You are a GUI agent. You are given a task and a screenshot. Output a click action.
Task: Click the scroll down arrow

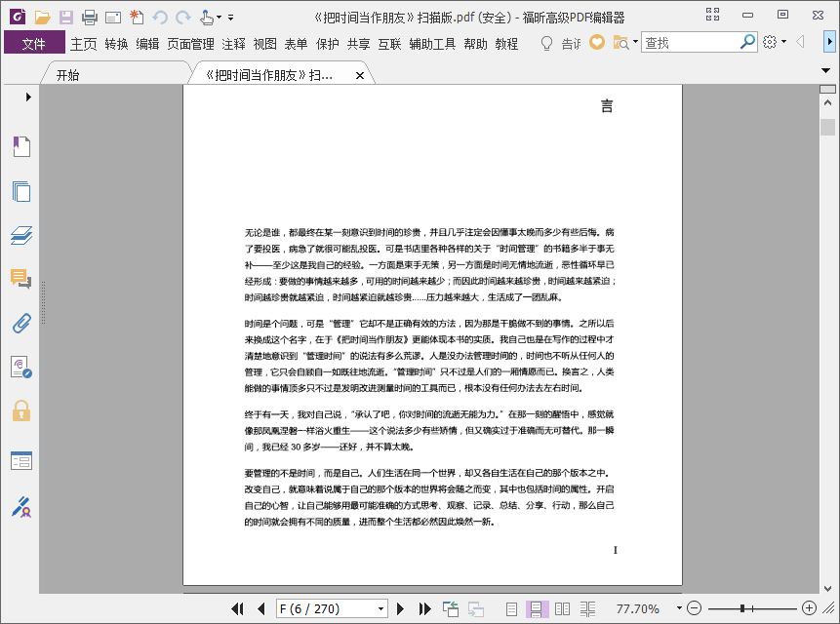[827, 588]
